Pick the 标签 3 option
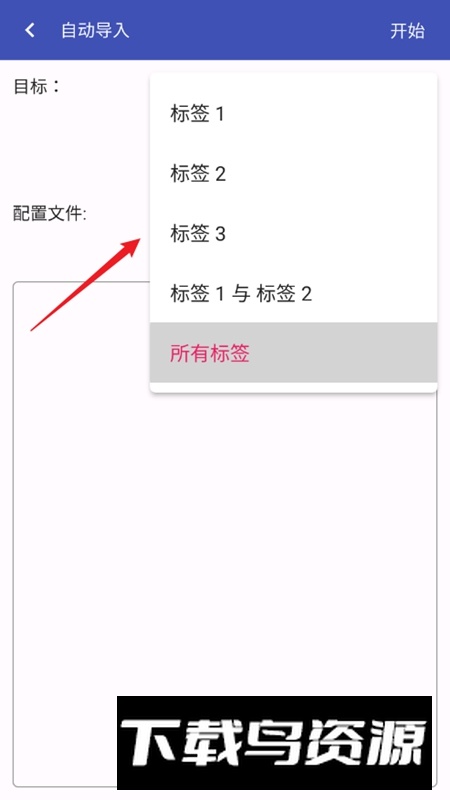 [293, 234]
